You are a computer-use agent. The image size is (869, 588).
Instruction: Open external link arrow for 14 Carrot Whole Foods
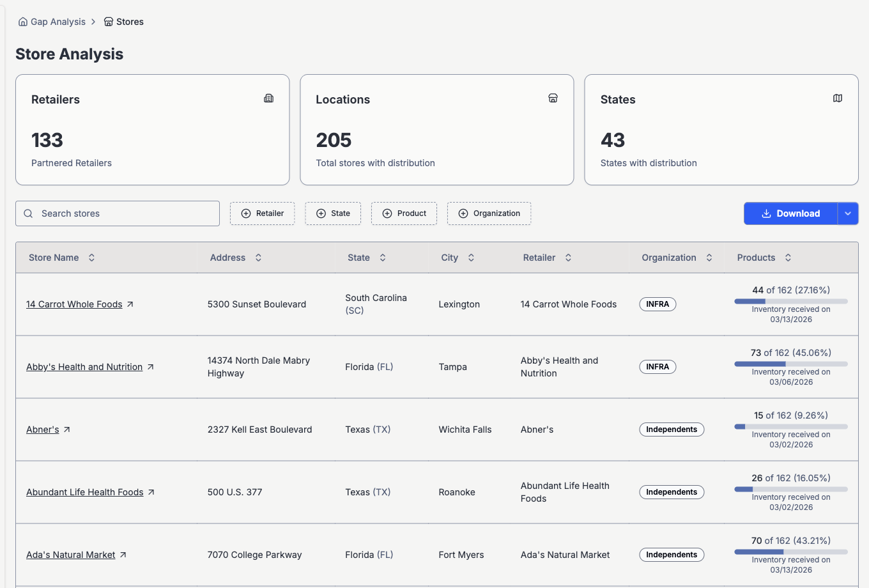coord(130,304)
